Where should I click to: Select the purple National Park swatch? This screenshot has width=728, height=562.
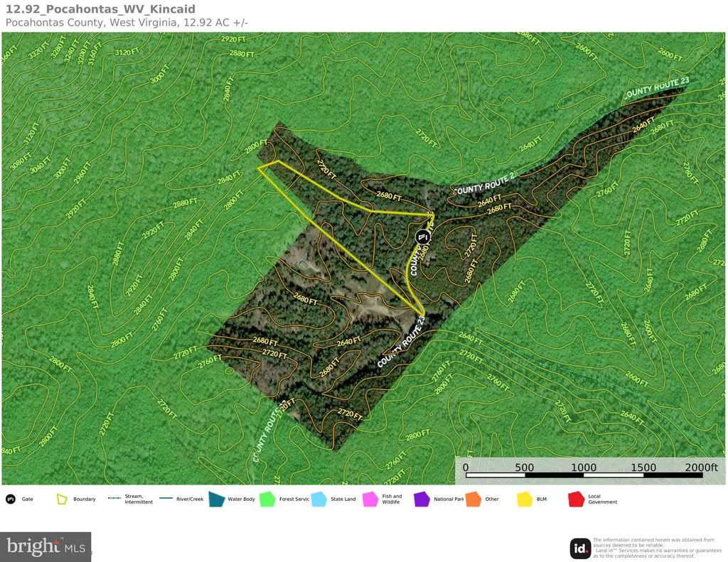[x=422, y=499]
